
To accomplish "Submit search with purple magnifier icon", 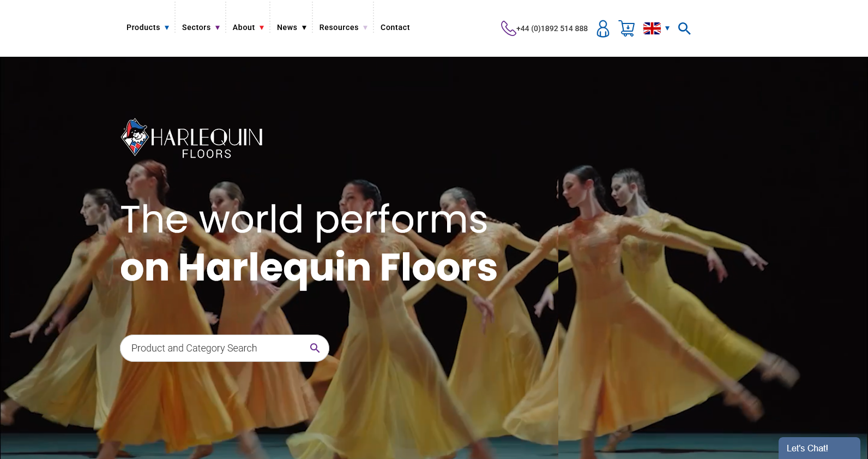I will pyautogui.click(x=315, y=348).
